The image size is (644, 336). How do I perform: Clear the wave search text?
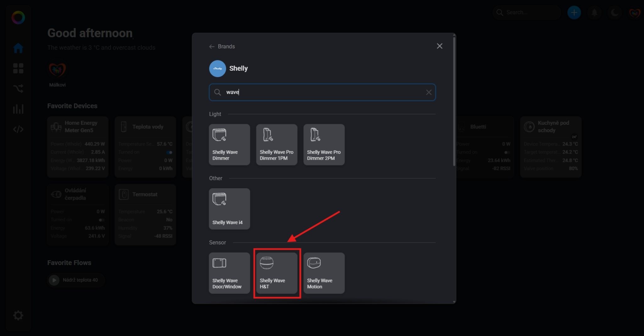pos(429,92)
